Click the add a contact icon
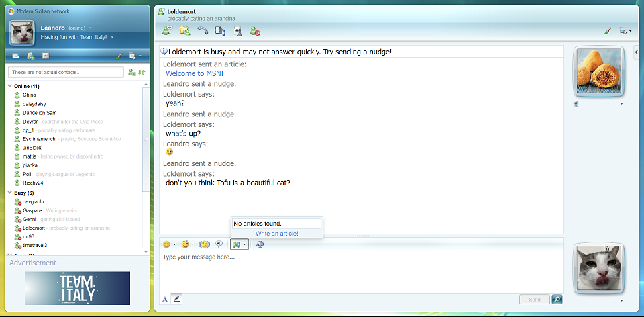 [x=132, y=73]
